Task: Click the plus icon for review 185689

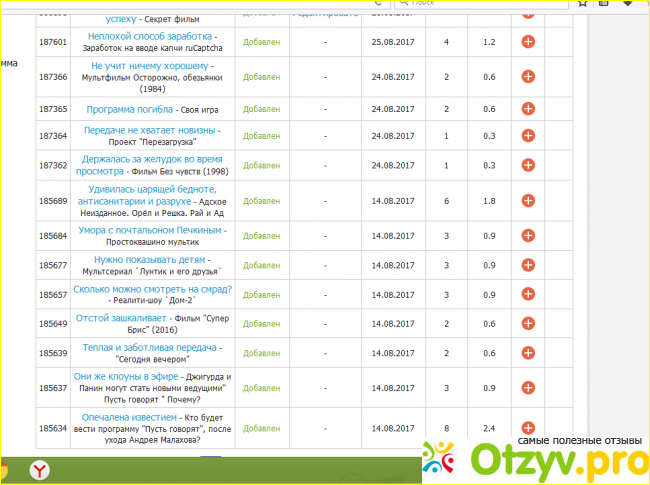Action: [x=528, y=201]
